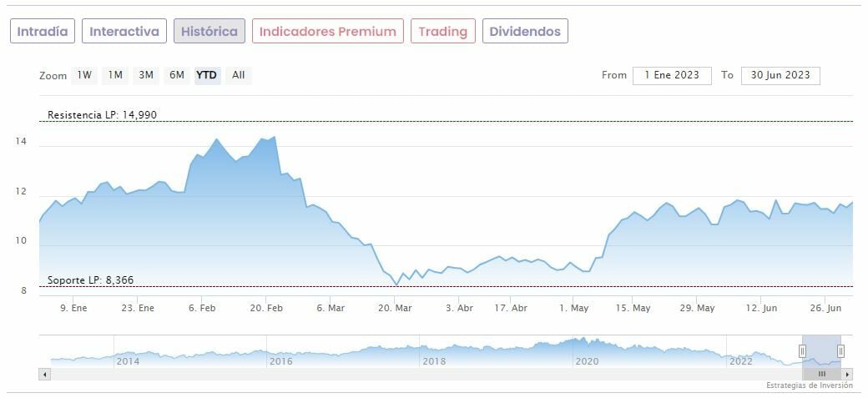
Task: Show the Dividendos tab
Action: [x=526, y=32]
